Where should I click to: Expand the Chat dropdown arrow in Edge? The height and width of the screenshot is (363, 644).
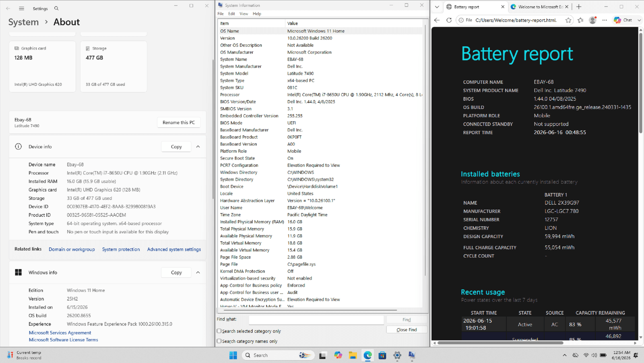[x=639, y=20]
